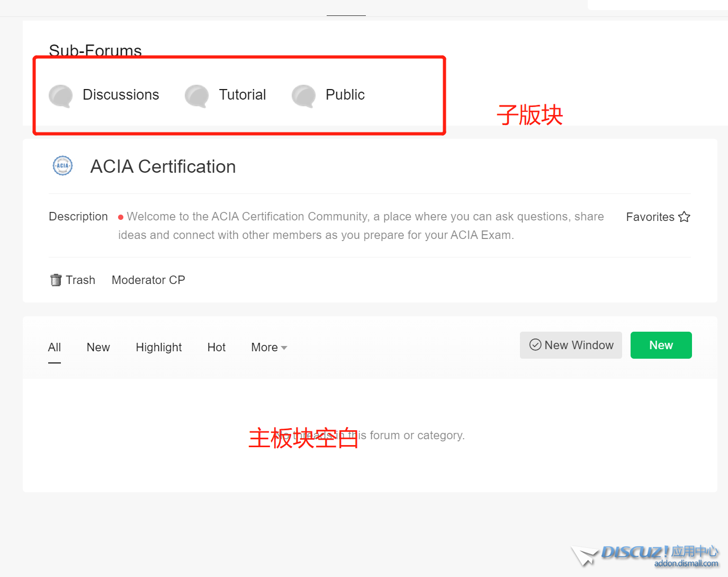Open the Discussions sub-forum text link
The width and height of the screenshot is (728, 577).
121,95
